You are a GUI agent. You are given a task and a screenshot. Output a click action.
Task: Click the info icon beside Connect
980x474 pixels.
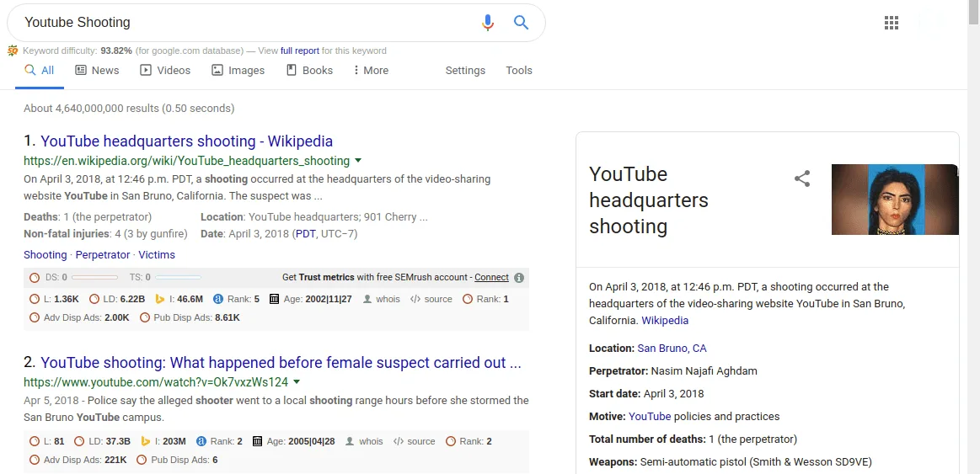pos(519,277)
